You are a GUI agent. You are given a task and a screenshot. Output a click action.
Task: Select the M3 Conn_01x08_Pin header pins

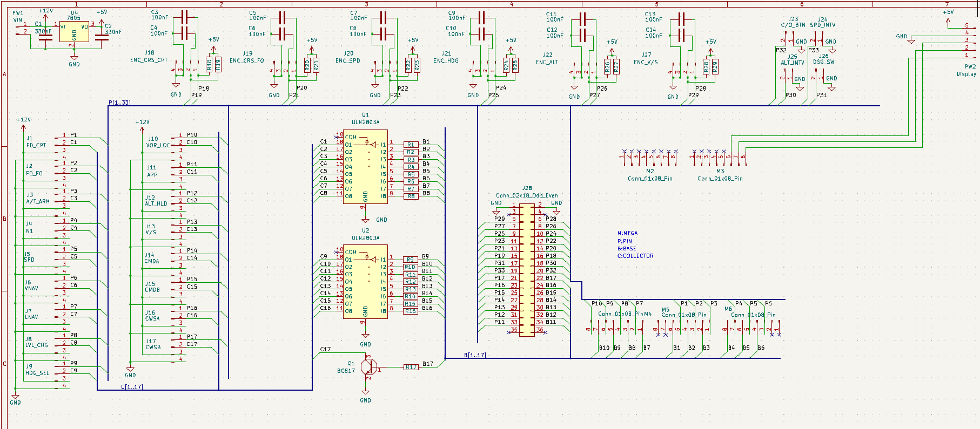[720, 157]
